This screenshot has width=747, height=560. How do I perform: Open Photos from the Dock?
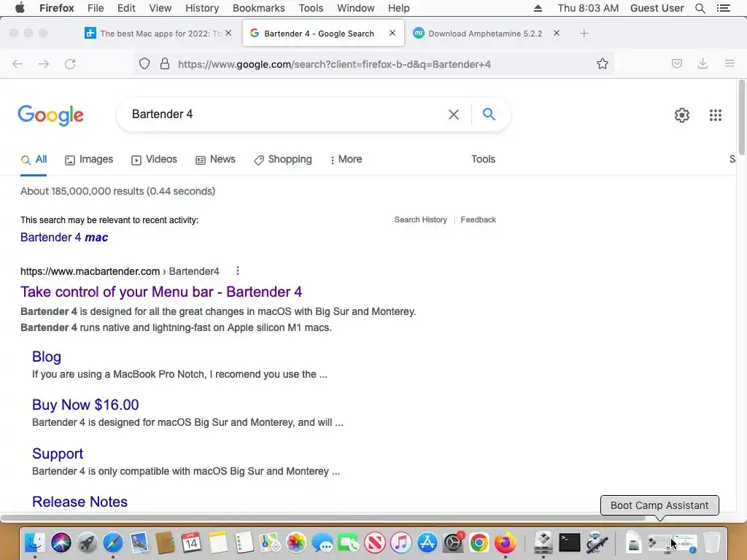coord(296,542)
